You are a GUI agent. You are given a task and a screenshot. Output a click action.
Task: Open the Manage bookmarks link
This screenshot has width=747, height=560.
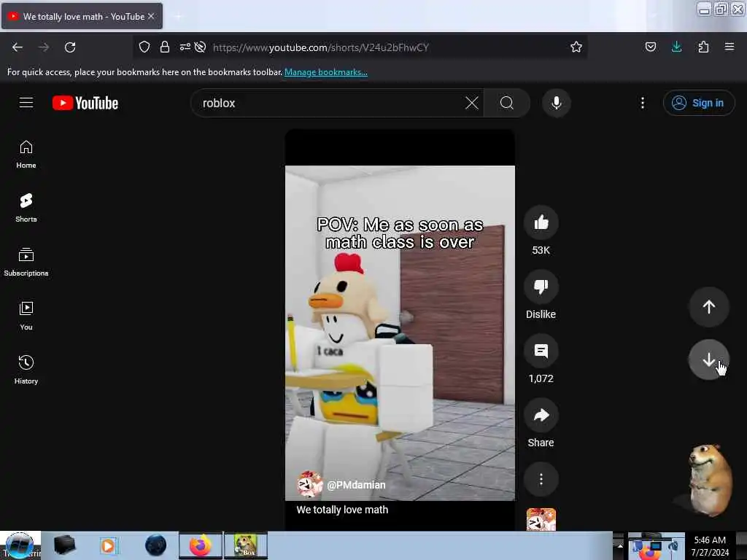coord(326,72)
